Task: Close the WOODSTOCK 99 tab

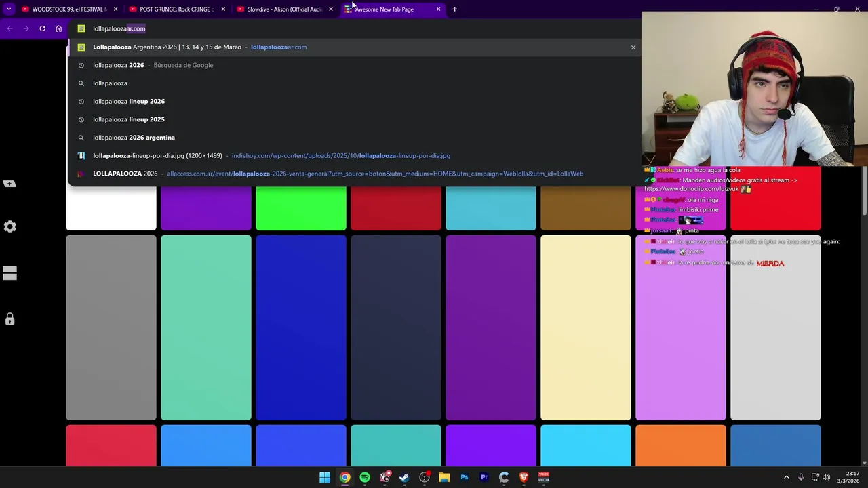Action: coord(116,9)
